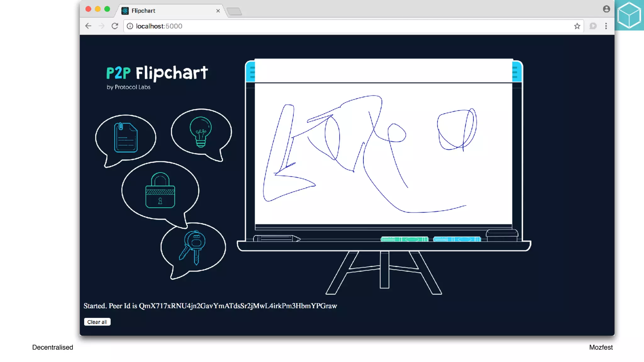
Task: Reload the localhost page
Action: 115,26
